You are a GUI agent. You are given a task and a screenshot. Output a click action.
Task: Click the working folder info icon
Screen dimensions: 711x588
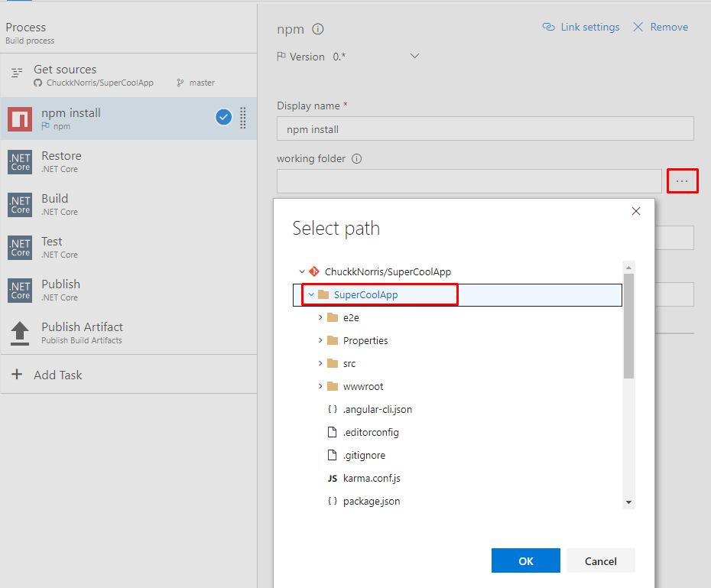pyautogui.click(x=356, y=159)
